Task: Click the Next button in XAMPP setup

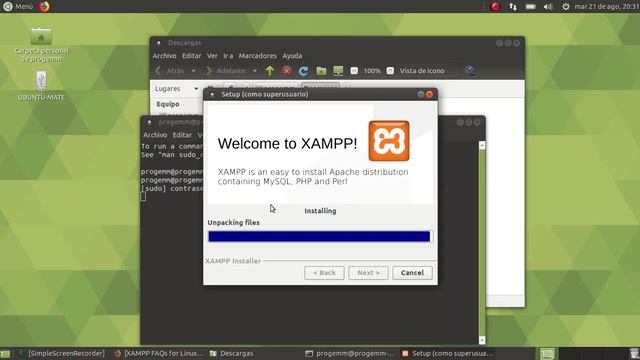Action: coord(368,273)
